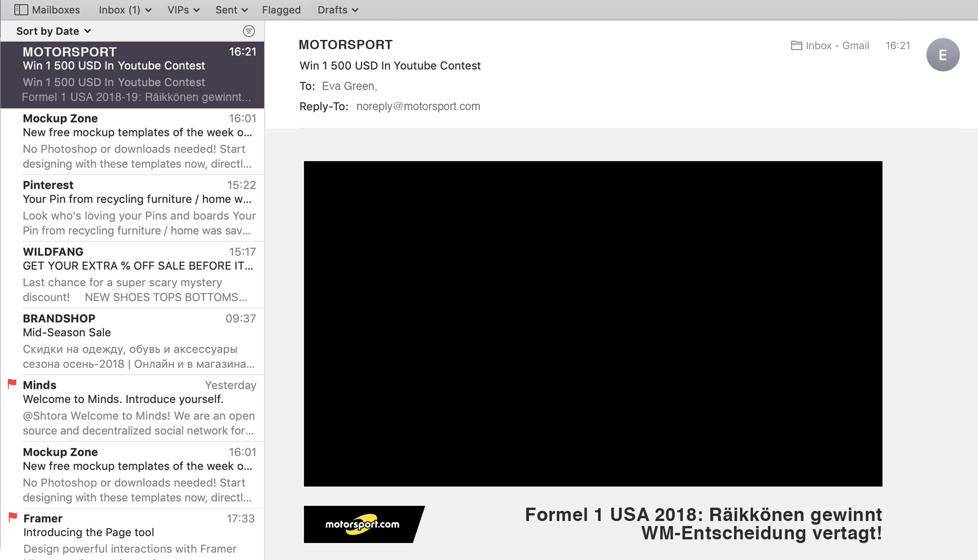
Task: Click the black video image in email
Action: coord(593,324)
